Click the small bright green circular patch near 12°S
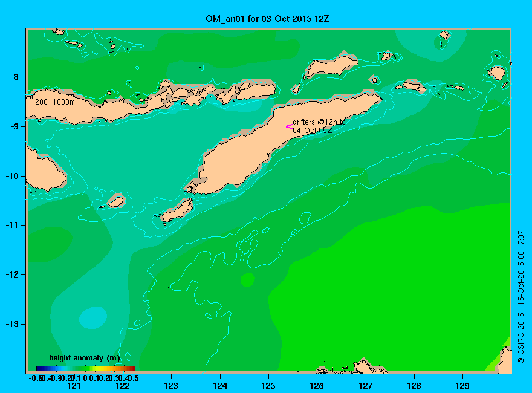The image size is (532, 393). tap(247, 280)
